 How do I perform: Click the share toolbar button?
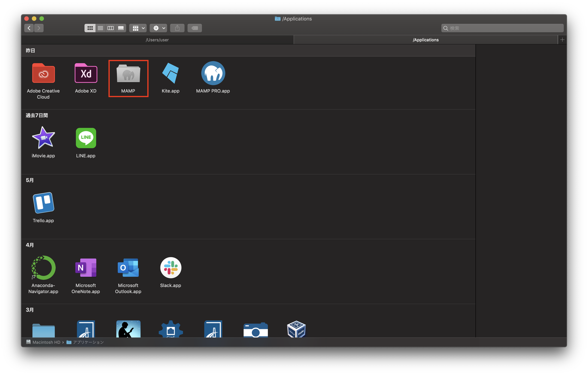[x=177, y=28]
